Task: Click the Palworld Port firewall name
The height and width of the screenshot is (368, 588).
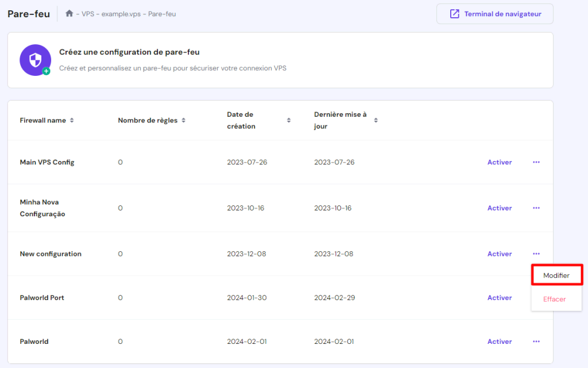Action: click(x=42, y=298)
